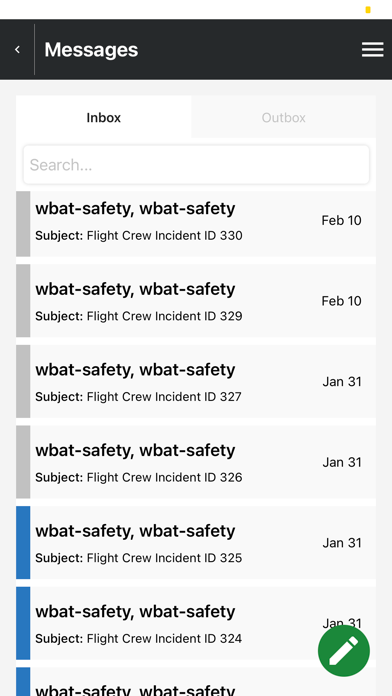392x696 pixels.
Task: Open message Flight Crew Incident ID 325
Action: coord(196,542)
